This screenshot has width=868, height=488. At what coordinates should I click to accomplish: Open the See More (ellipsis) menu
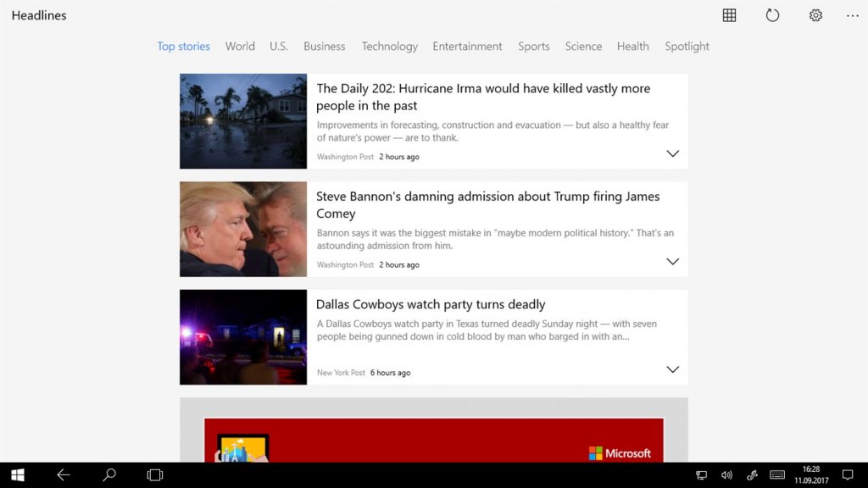(x=853, y=15)
